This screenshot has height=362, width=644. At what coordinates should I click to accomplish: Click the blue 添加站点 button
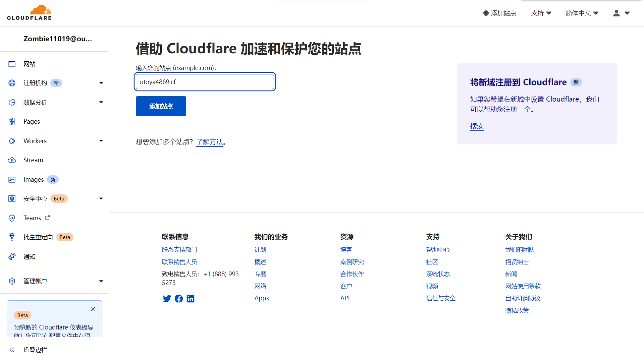point(161,106)
